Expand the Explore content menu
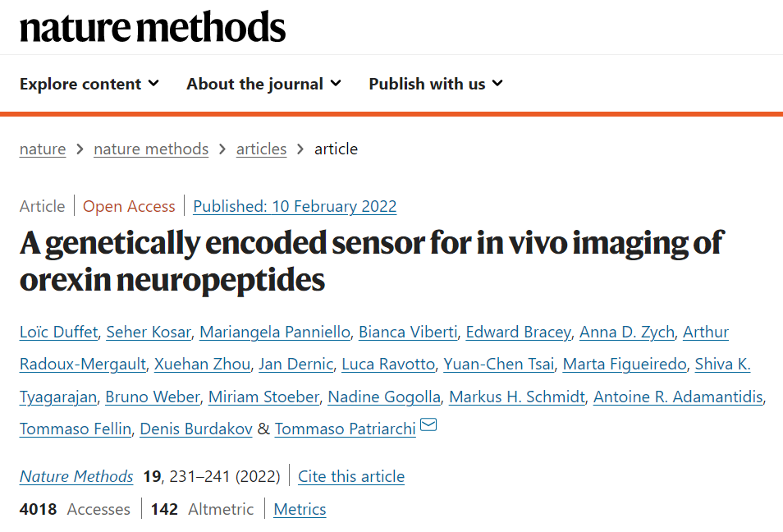The image size is (783, 532). (x=89, y=84)
